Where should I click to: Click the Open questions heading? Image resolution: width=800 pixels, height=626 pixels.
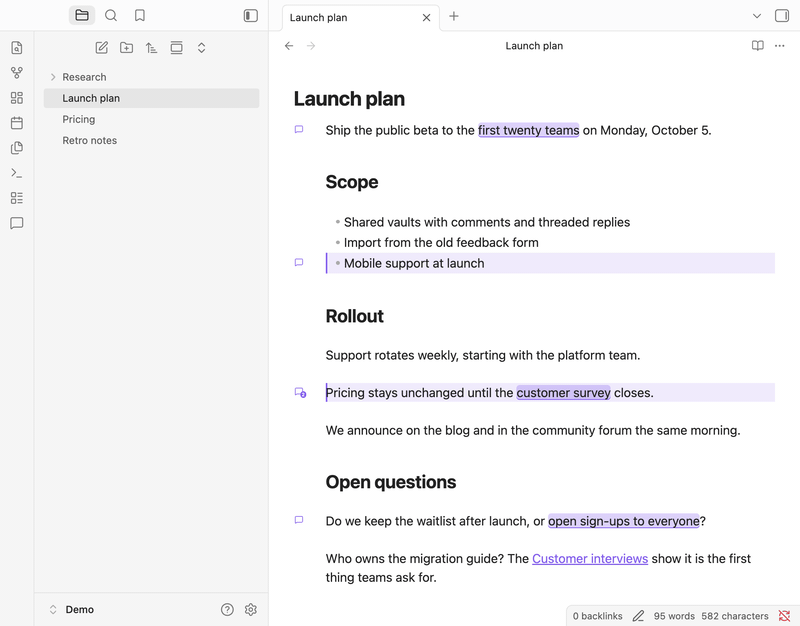pyautogui.click(x=391, y=482)
